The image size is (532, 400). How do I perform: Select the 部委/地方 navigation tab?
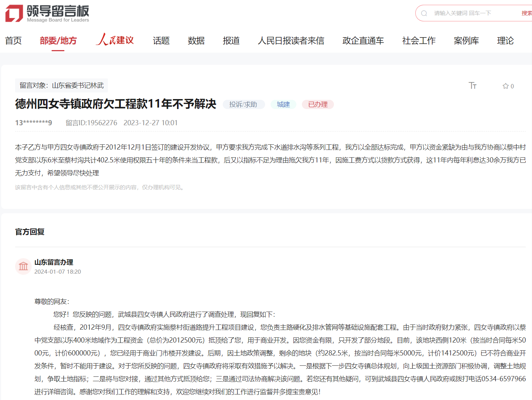(58, 41)
